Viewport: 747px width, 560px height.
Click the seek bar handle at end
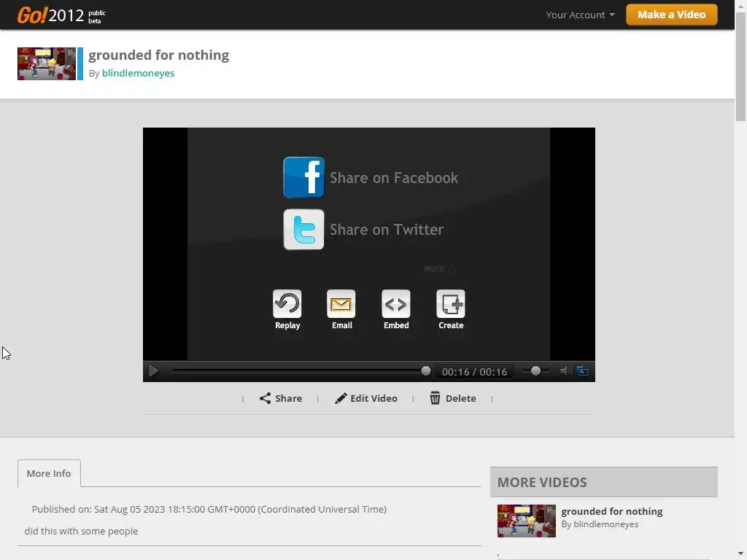[x=426, y=371]
